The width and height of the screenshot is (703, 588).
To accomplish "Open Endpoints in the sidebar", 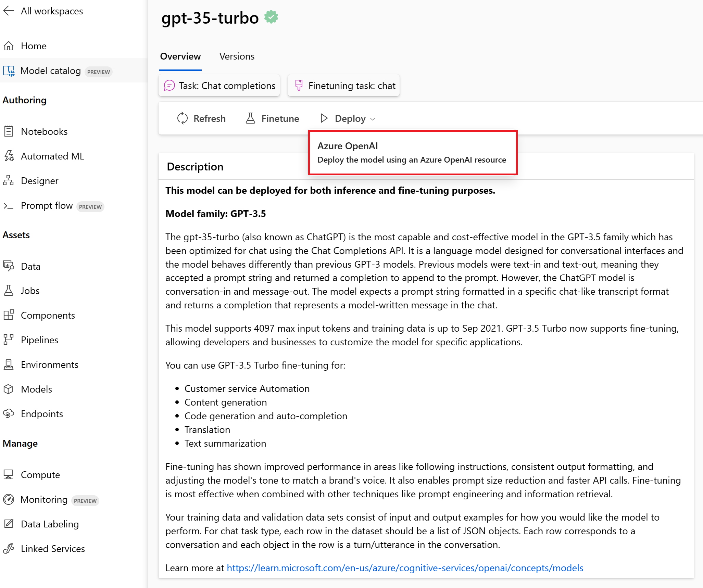I will point(42,414).
